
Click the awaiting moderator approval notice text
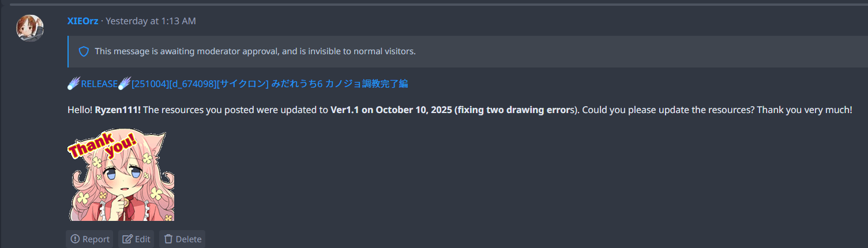(255, 51)
